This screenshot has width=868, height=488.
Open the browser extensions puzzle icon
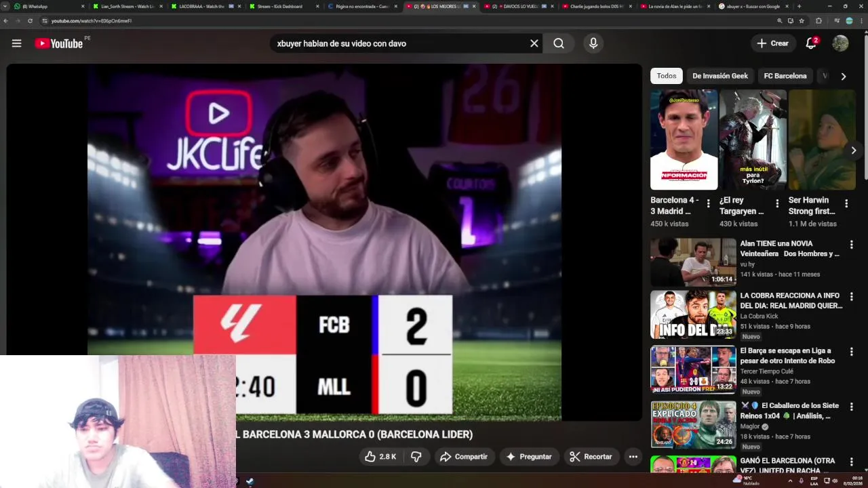tap(818, 21)
